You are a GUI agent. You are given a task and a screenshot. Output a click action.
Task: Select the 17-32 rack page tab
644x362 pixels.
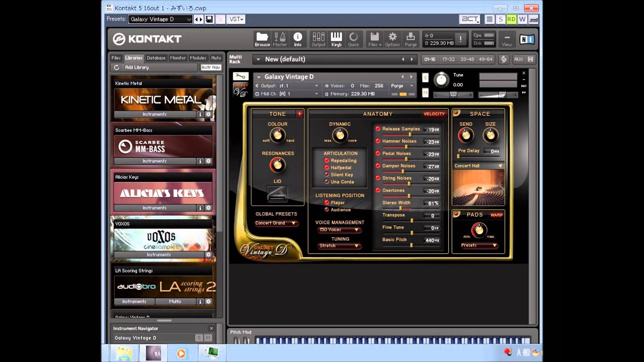coord(448,59)
